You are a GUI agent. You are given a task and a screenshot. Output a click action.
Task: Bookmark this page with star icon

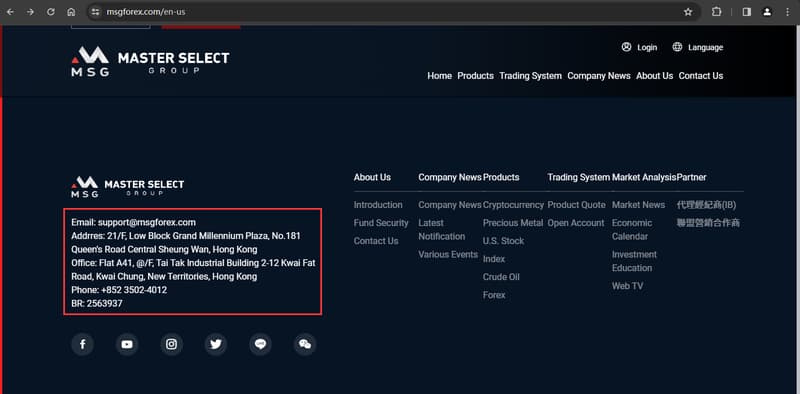click(688, 12)
